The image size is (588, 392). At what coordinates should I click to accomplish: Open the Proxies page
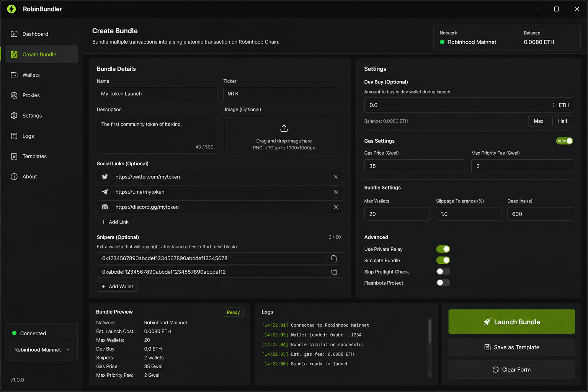[x=42, y=95]
